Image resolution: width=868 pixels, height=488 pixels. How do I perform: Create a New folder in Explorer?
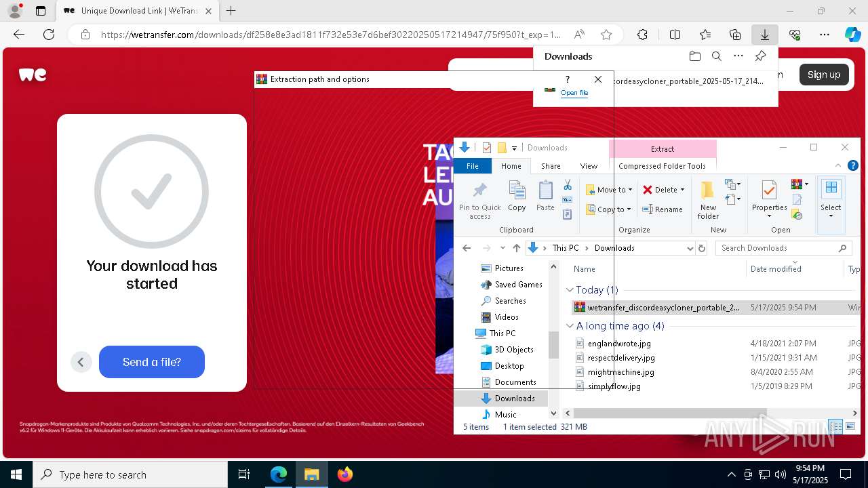[x=708, y=201]
